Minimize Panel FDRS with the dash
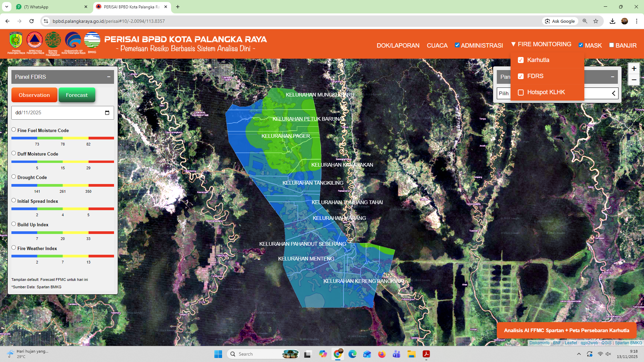 coord(109,77)
